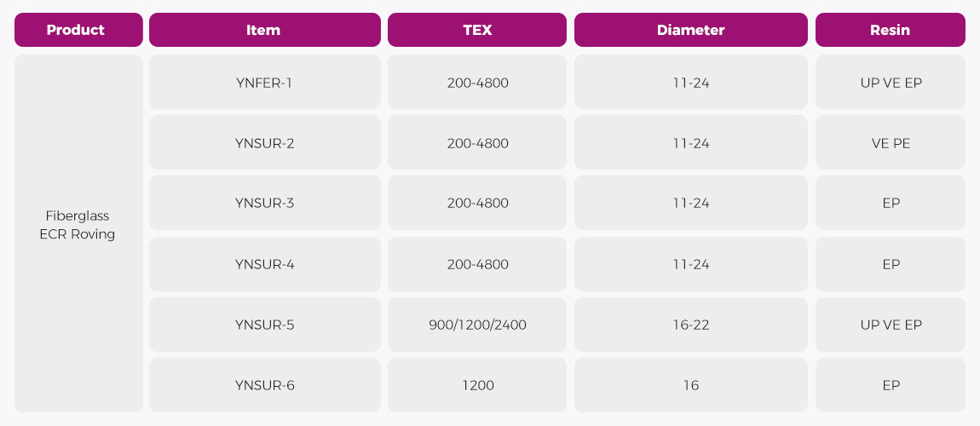This screenshot has height=426, width=980.
Task: Select the YNSUR-2 item cell
Action: [264, 143]
